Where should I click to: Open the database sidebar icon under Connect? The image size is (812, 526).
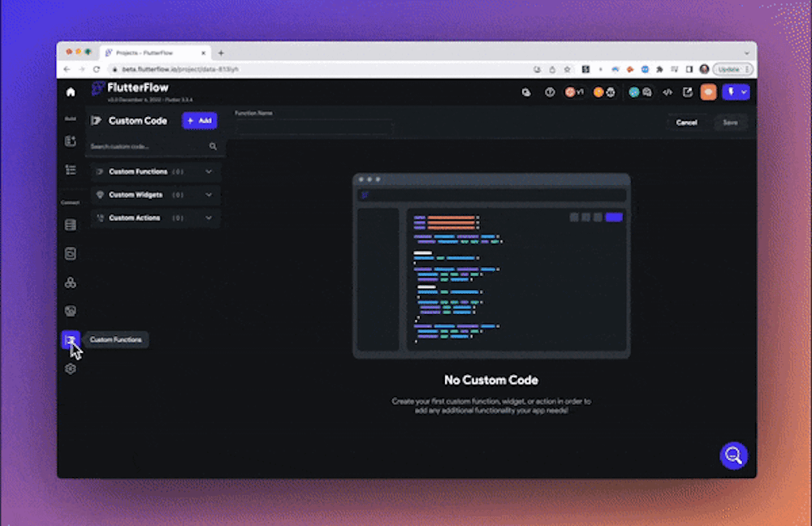71,225
